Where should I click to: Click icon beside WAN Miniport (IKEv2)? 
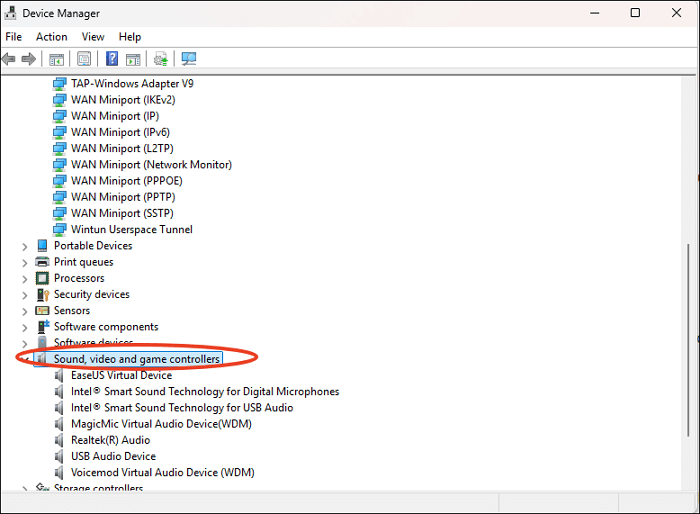(x=59, y=100)
